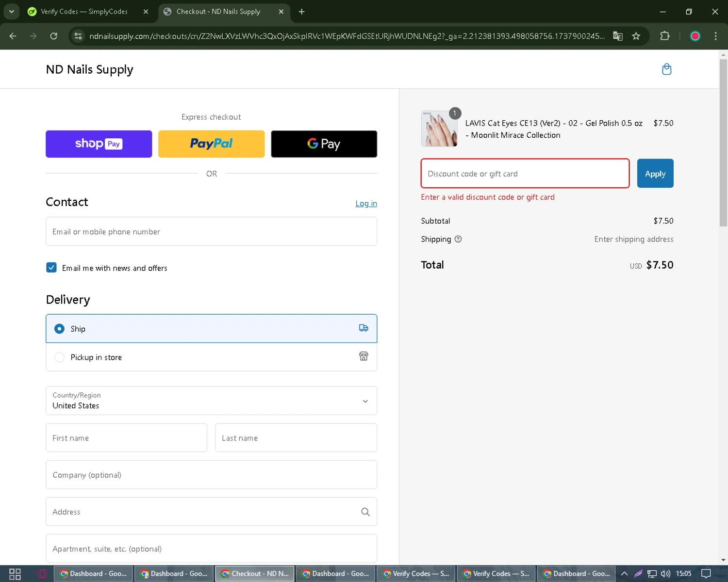728x582 pixels.
Task: Open the tab search dropdown arrow
Action: point(11,11)
